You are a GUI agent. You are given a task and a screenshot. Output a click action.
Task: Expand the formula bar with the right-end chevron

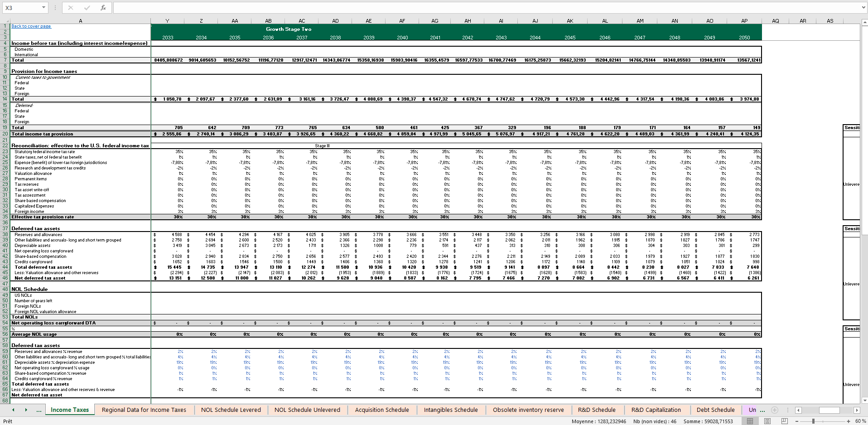pyautogui.click(x=863, y=8)
